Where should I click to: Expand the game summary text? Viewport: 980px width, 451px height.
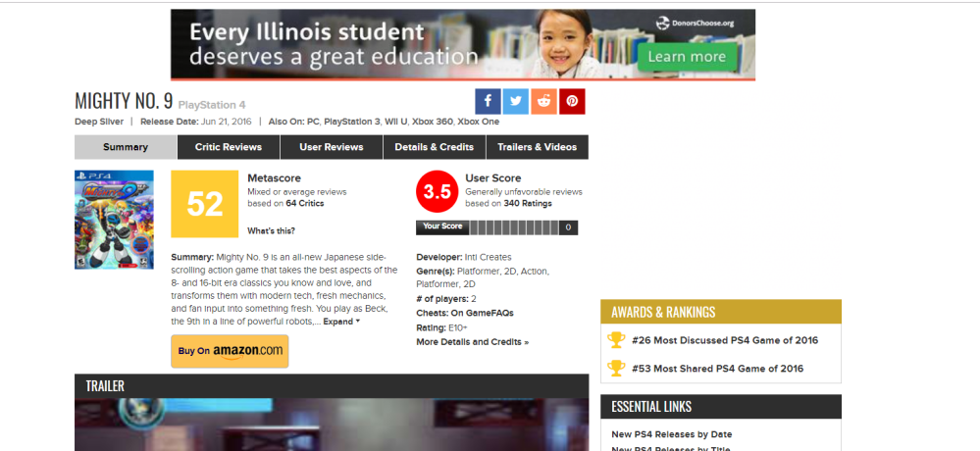(x=341, y=322)
